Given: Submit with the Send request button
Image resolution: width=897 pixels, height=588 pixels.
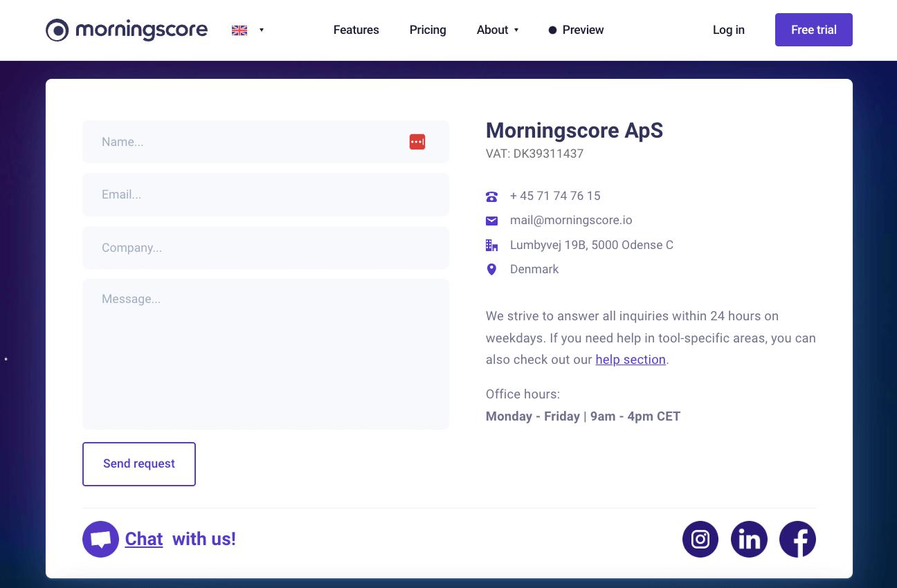Looking at the screenshot, I should (139, 464).
